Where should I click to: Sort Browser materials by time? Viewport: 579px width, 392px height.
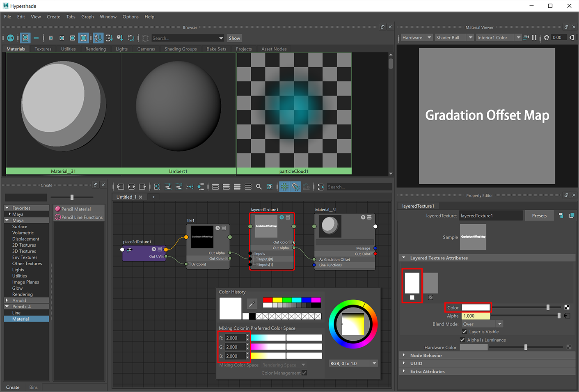pos(120,38)
